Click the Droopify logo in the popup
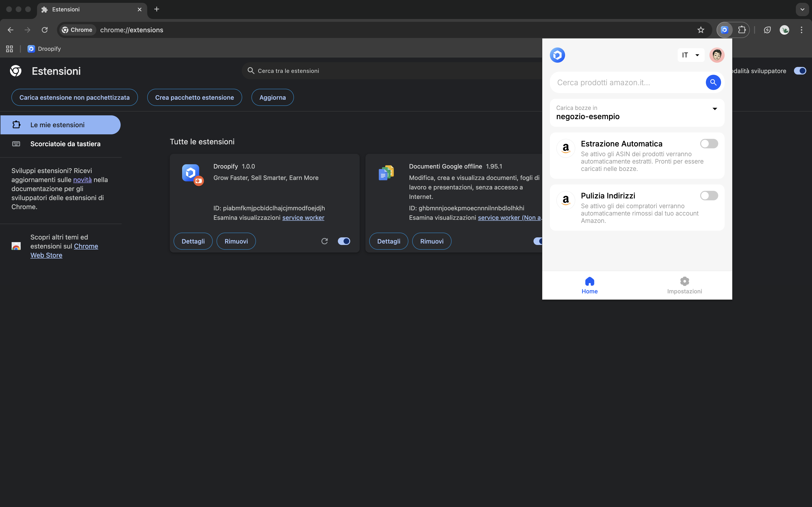This screenshot has height=507, width=812. [x=557, y=55]
